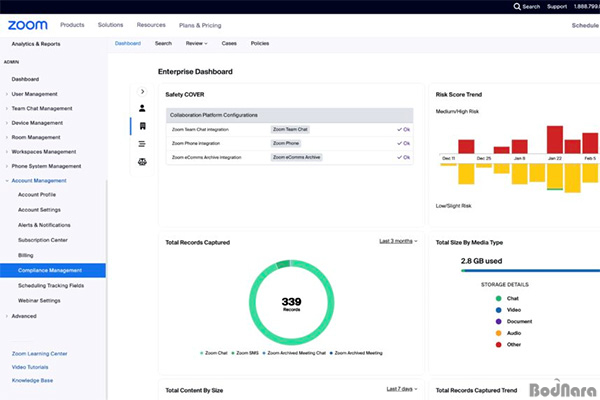Open Analytics & Reports in sidebar
Viewport: 600px width, 400px height.
coord(36,44)
